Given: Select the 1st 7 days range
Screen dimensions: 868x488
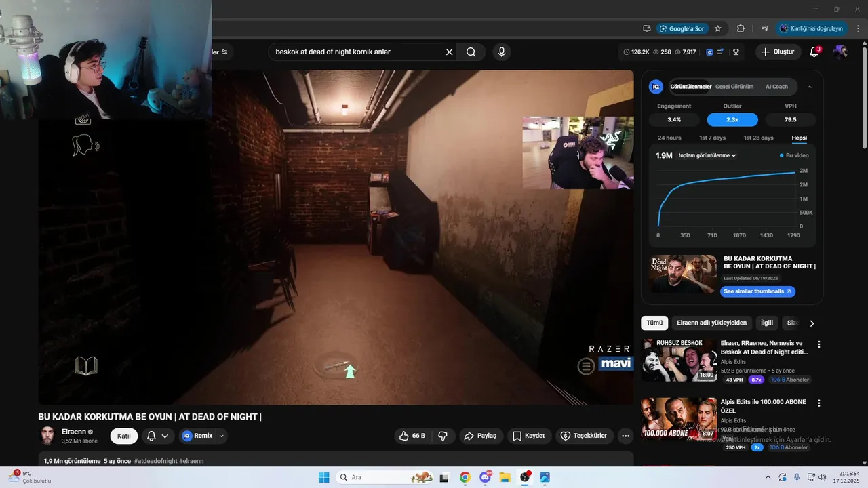Looking at the screenshot, I should pos(713,138).
